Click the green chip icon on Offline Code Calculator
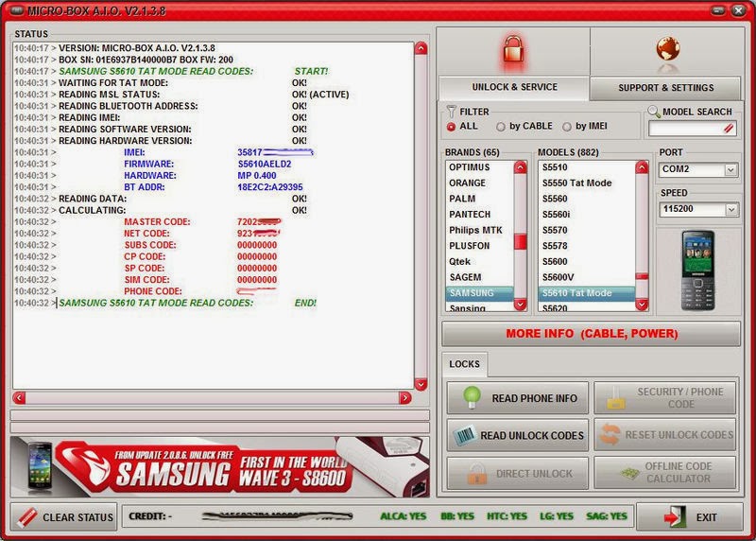 click(x=630, y=473)
